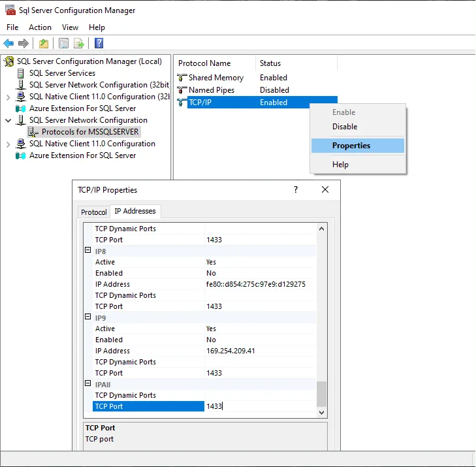Click the Properties toolbar icon
This screenshot has height=467, width=476.
pos(63,43)
